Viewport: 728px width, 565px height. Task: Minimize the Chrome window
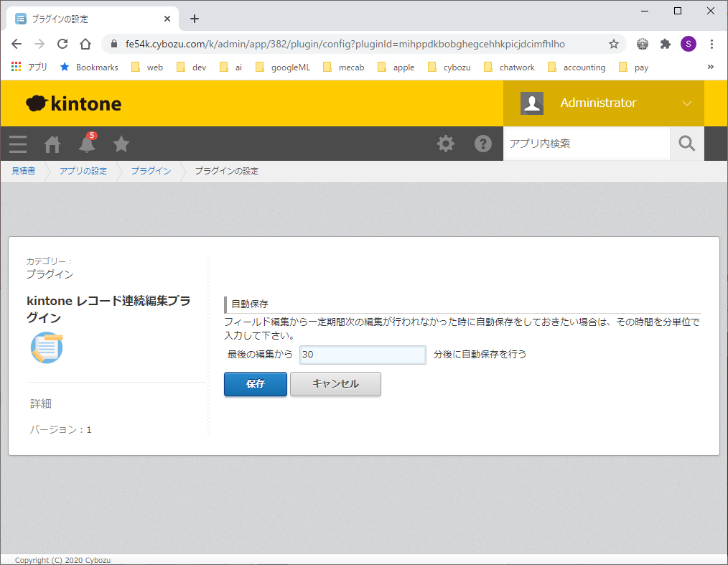pyautogui.click(x=645, y=11)
